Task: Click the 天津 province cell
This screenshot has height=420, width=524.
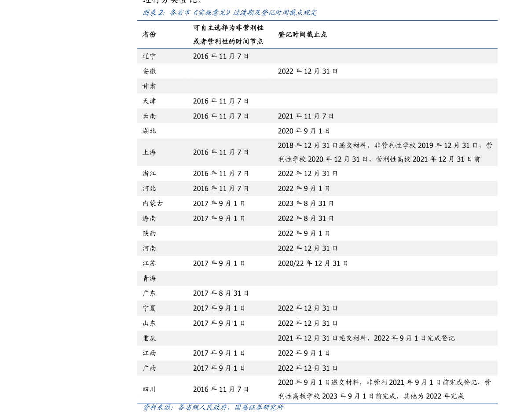Action: (x=149, y=101)
